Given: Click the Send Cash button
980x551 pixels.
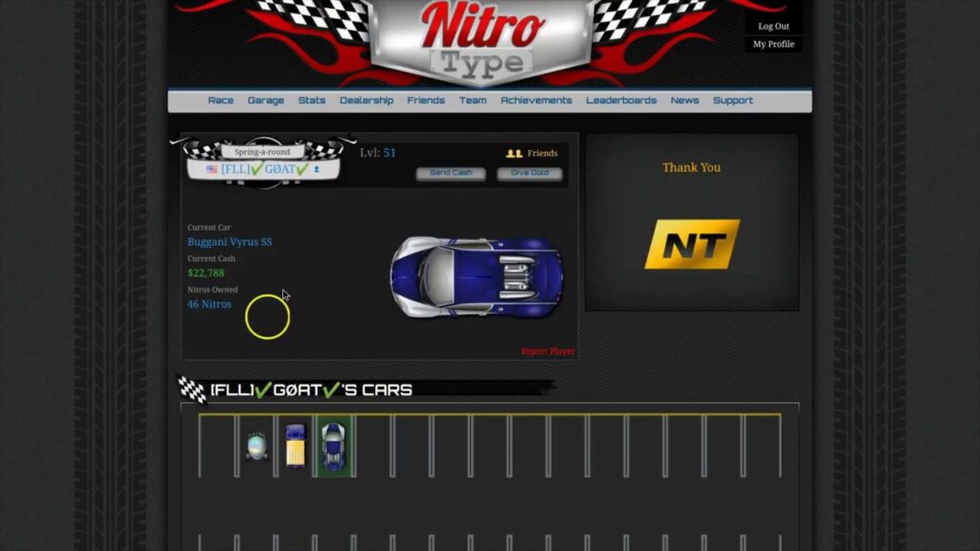Looking at the screenshot, I should coord(451,173).
